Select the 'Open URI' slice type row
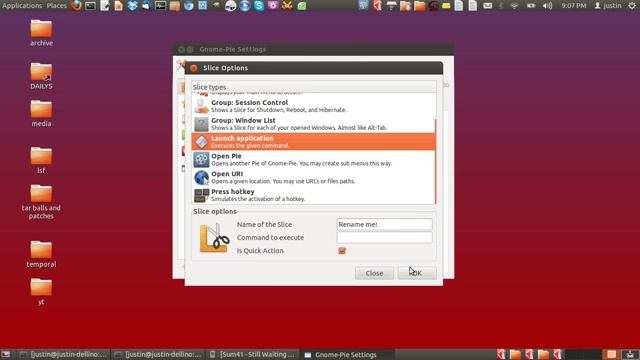This screenshot has width=640, height=360. (313, 178)
